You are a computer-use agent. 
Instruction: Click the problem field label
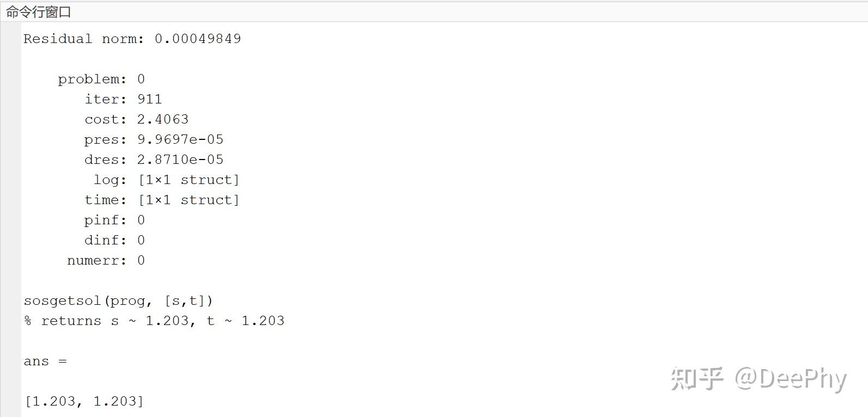coord(92,79)
